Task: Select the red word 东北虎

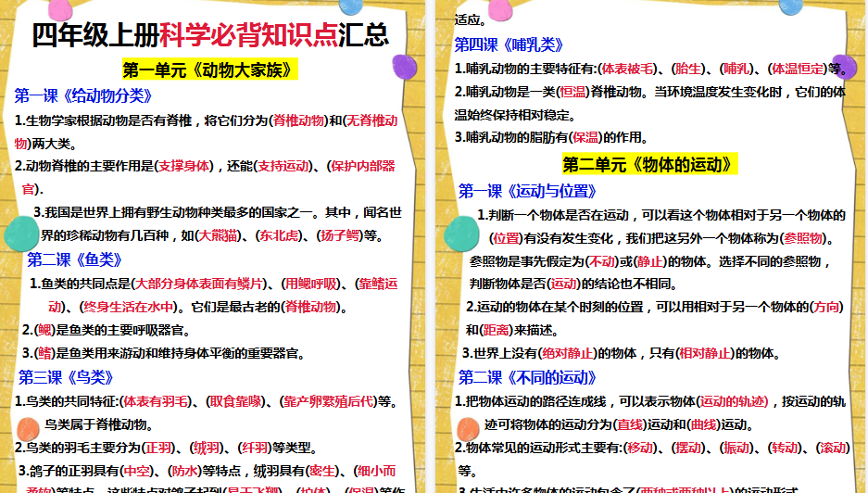Action: pos(279,235)
